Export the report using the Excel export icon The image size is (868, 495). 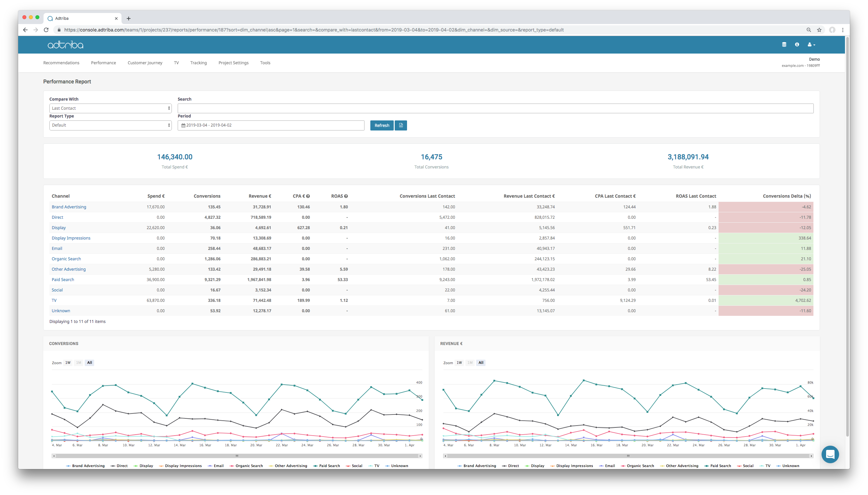coord(401,125)
